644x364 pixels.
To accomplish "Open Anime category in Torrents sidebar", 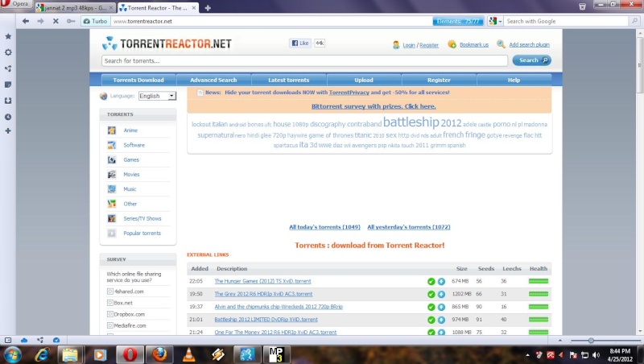I will 130,130.
